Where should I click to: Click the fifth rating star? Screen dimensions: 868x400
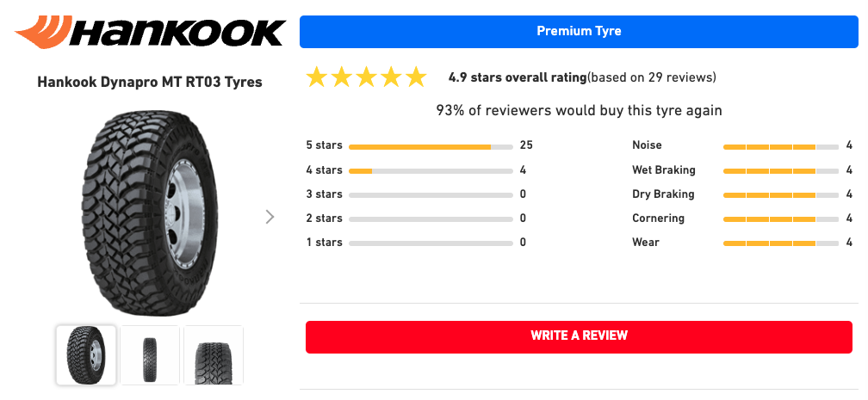pyautogui.click(x=416, y=77)
